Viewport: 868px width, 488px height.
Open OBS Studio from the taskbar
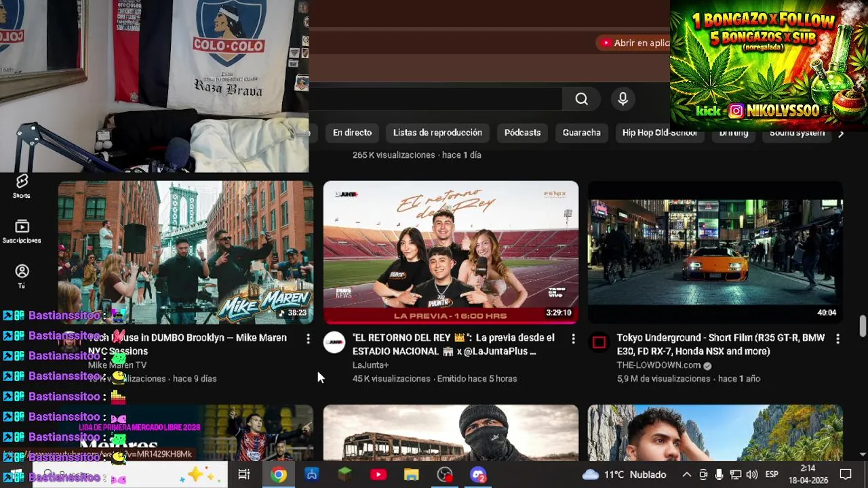[x=445, y=474]
